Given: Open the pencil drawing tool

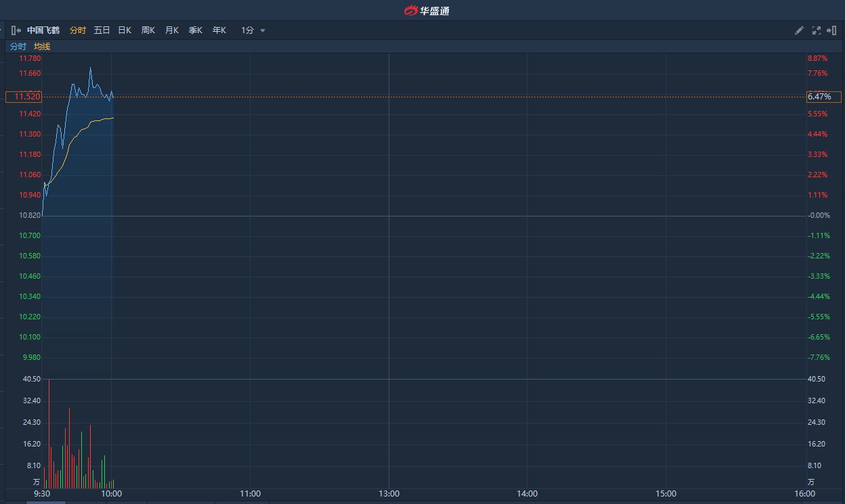Looking at the screenshot, I should point(799,30).
